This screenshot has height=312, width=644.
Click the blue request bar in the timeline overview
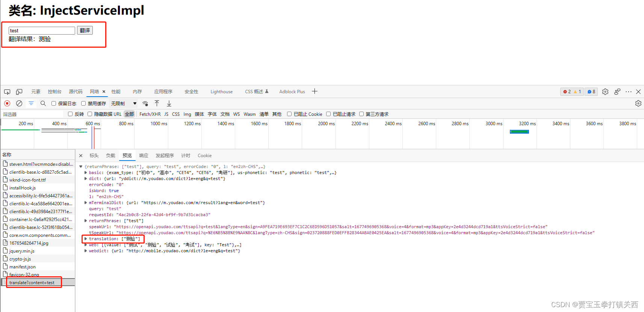point(519,132)
